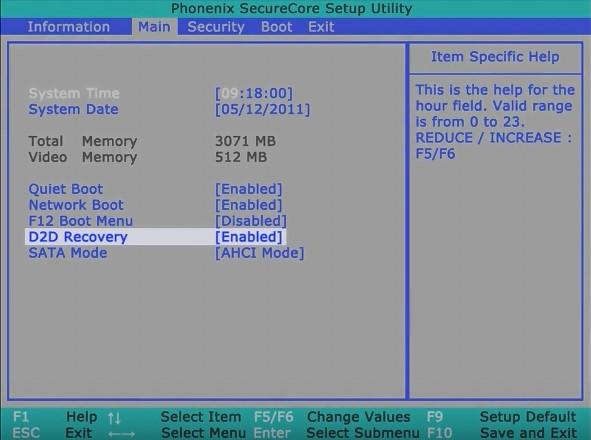The height and width of the screenshot is (440, 591).
Task: Toggle Quiet Boot Enabled value
Action: pos(248,189)
